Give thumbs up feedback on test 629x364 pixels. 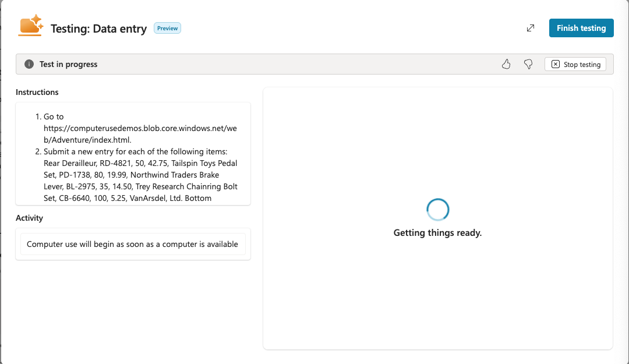point(506,64)
